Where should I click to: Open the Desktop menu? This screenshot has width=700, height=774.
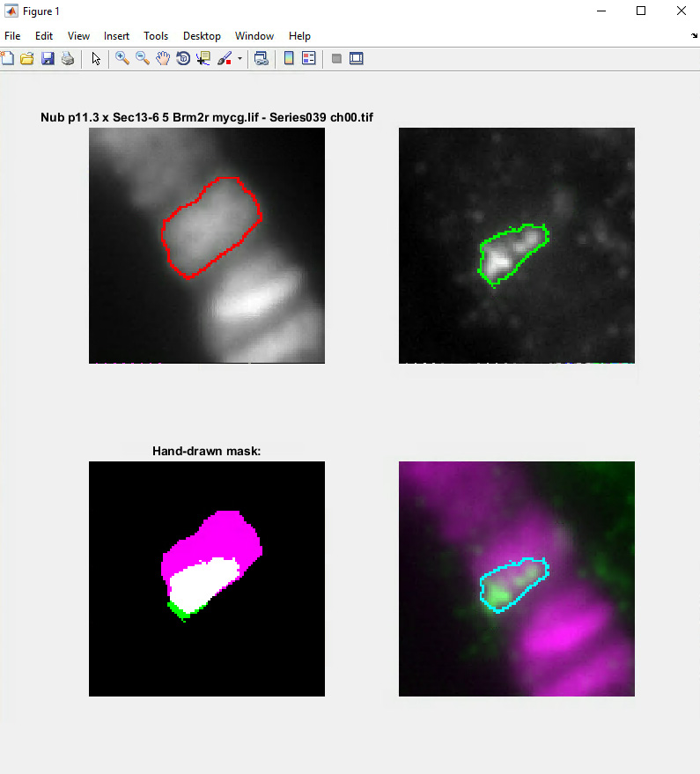tap(202, 36)
